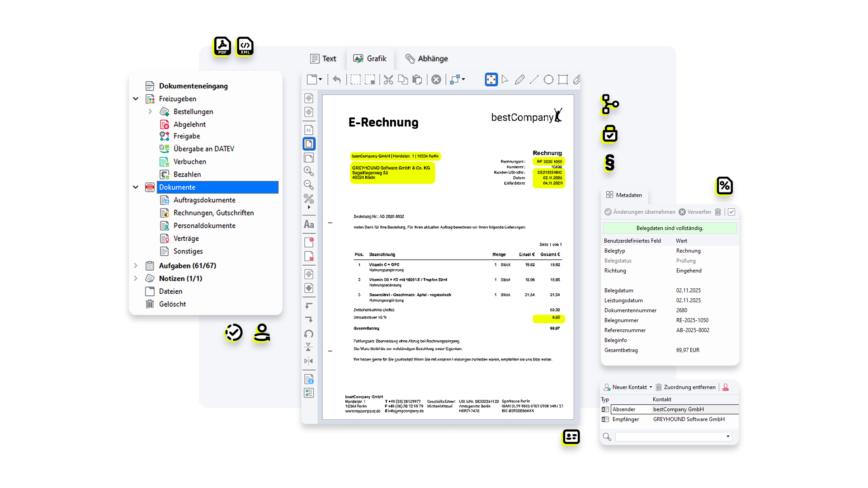Screen dimensions: 868x488
Task: Click the contact search combo box
Action: coord(673,436)
